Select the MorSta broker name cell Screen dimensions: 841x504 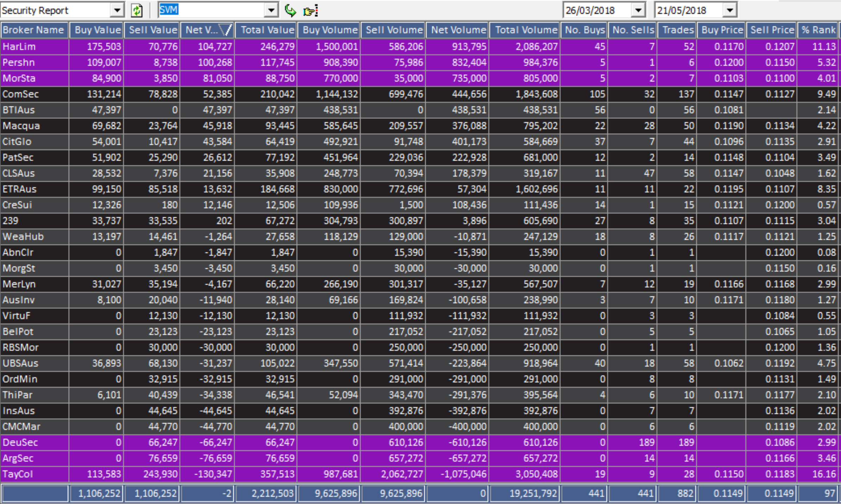pos(34,78)
